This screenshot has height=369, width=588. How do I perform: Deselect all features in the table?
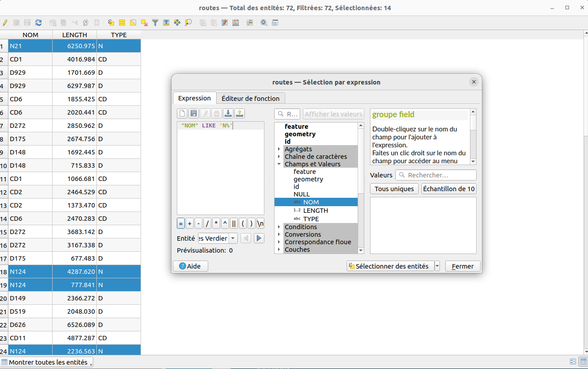[144, 23]
